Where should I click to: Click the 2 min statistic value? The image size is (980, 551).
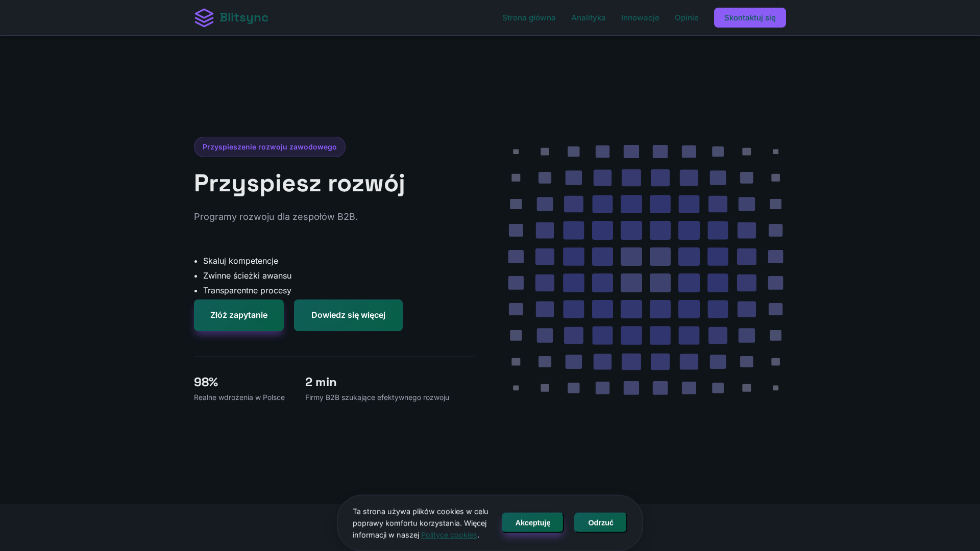tap(321, 382)
